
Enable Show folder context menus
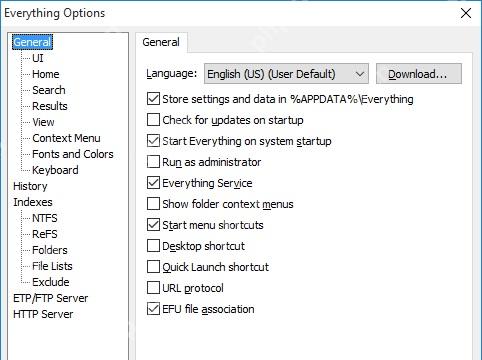[153, 204]
